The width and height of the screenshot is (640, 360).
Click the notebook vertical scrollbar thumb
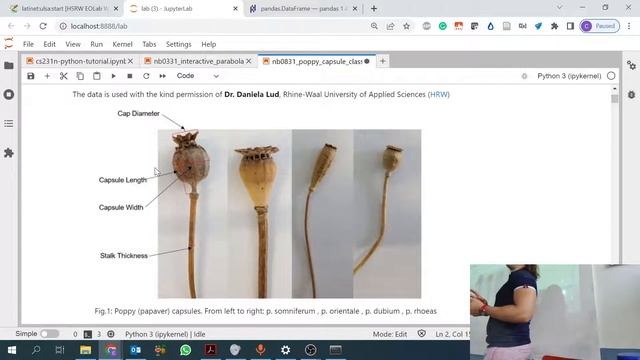(615, 99)
